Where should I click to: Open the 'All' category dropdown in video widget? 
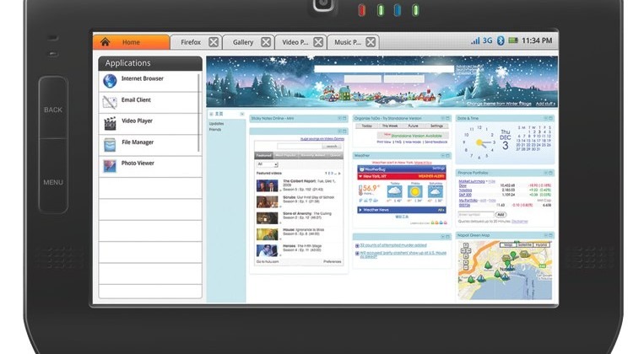click(266, 164)
